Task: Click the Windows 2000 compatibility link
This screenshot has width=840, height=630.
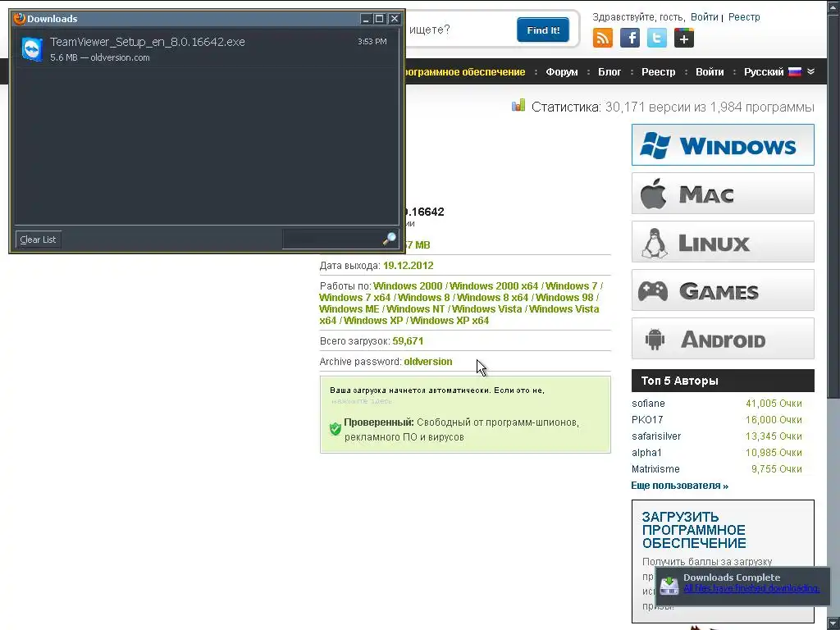Action: pos(408,286)
